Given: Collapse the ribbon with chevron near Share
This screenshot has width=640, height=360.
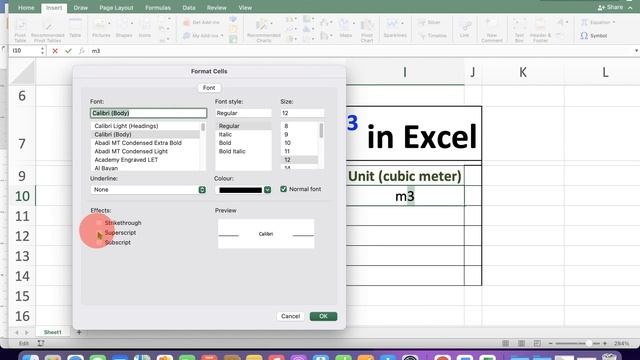Looking at the screenshot, I should tap(631, 8).
